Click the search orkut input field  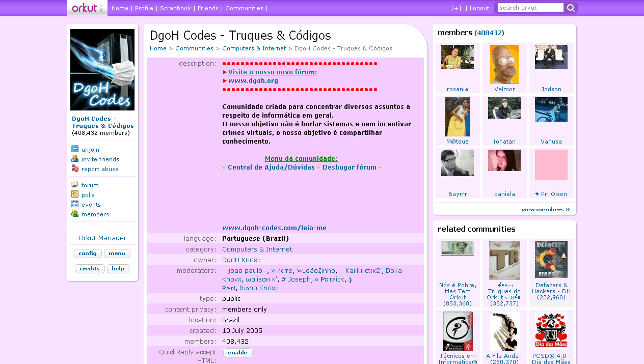(x=530, y=8)
